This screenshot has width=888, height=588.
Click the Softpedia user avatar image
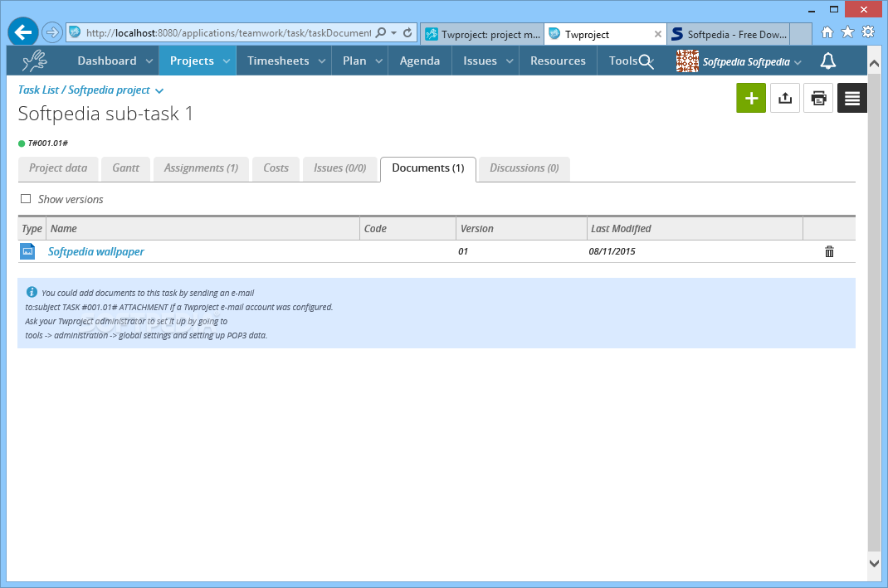(x=687, y=61)
